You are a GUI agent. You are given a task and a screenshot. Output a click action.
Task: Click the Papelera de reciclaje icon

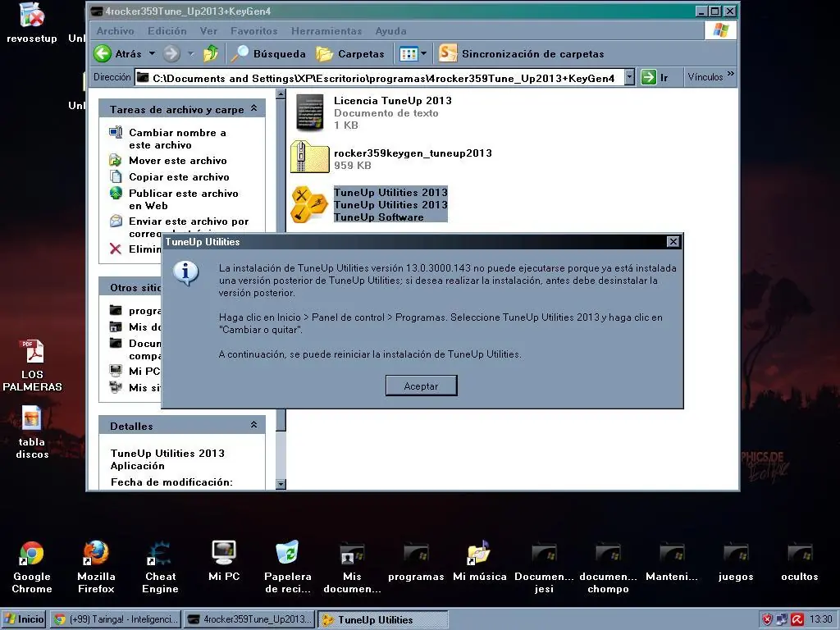288,567
